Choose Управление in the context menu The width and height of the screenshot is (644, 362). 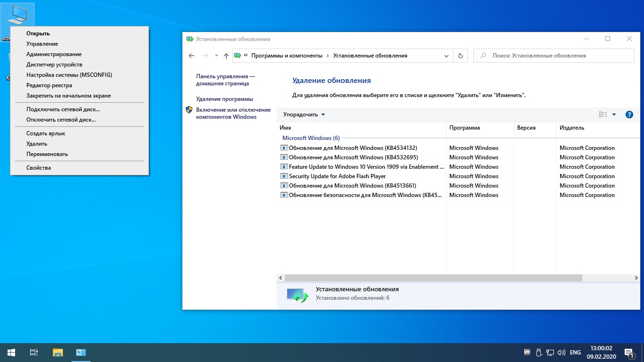click(79, 44)
